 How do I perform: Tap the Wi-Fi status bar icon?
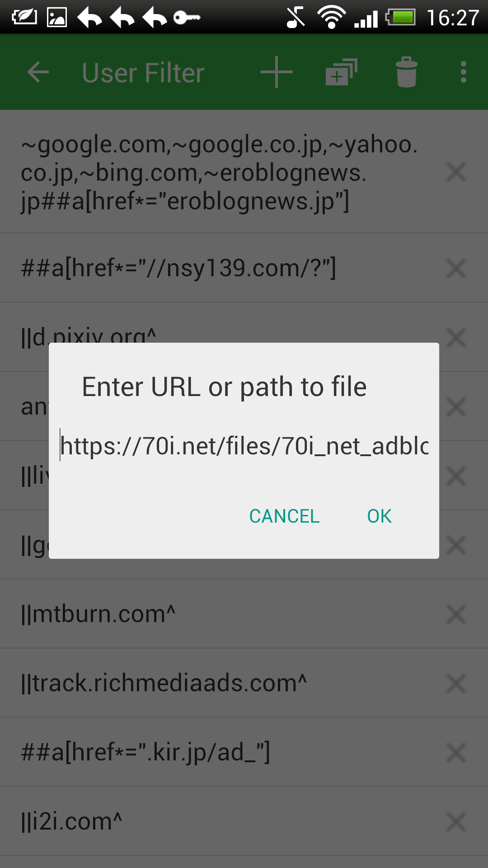pyautogui.click(x=331, y=18)
